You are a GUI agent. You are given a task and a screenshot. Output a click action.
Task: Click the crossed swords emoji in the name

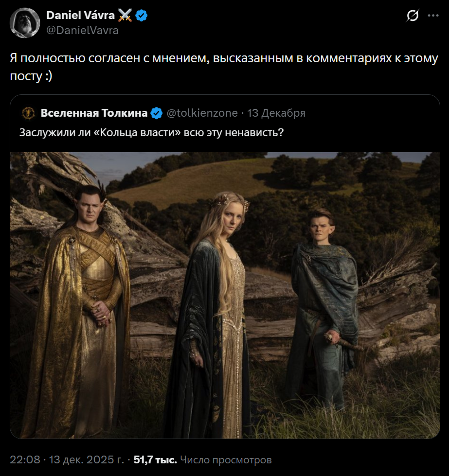point(125,16)
